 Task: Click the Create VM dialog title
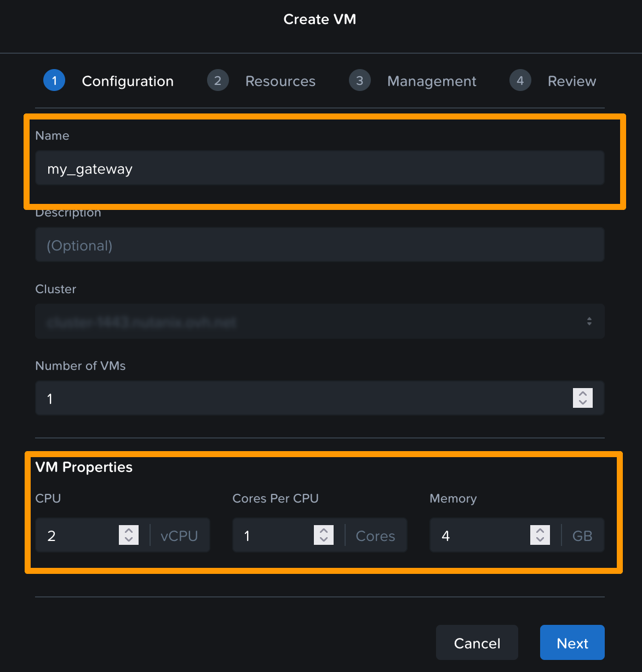[x=320, y=19]
